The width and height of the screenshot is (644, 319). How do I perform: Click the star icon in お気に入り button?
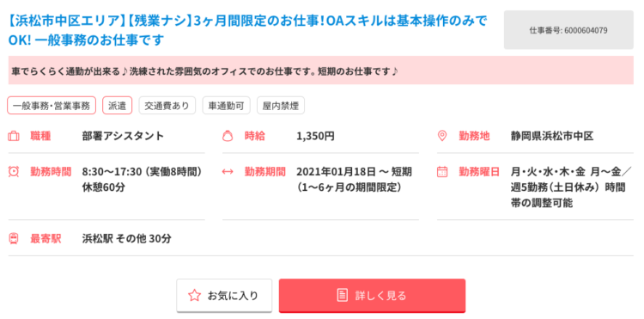[x=194, y=295]
